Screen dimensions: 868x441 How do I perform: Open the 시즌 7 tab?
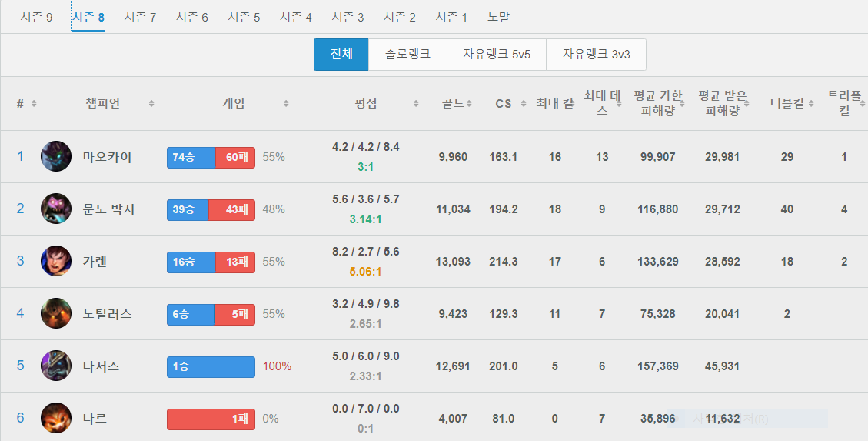140,17
